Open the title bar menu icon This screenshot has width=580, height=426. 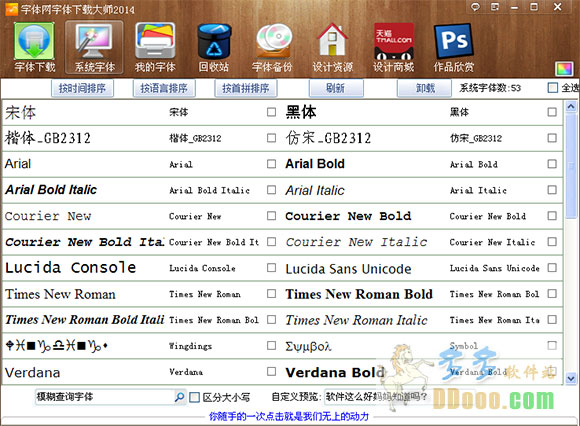pos(495,7)
